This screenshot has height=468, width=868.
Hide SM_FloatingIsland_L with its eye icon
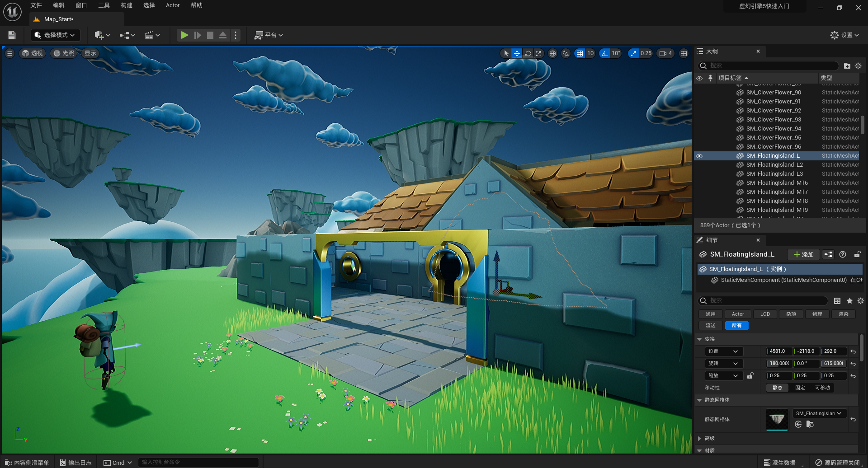pos(699,156)
